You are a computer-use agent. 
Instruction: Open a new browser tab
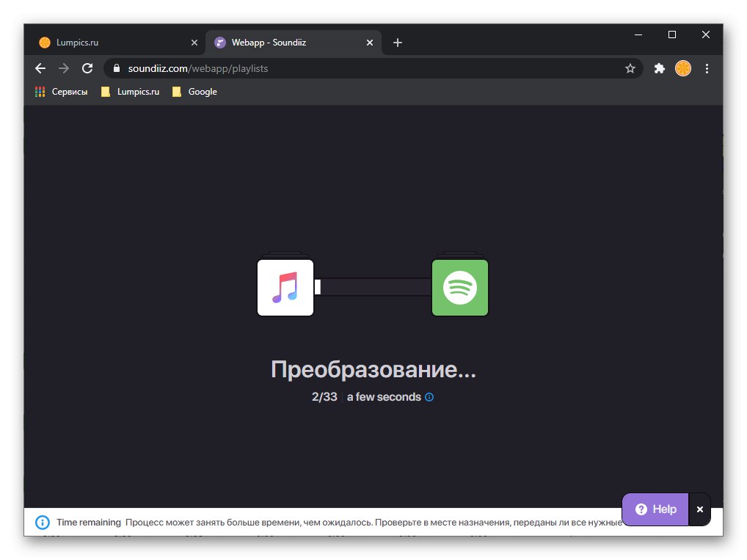pos(398,43)
